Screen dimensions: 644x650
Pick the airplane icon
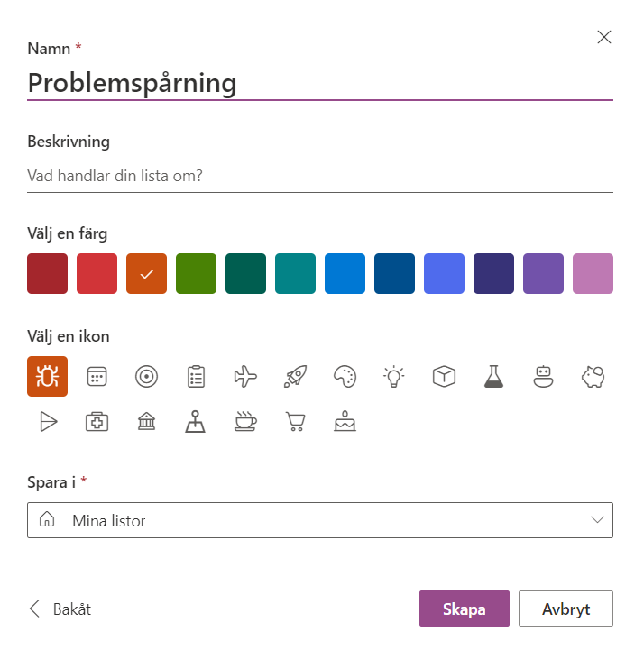tap(245, 377)
